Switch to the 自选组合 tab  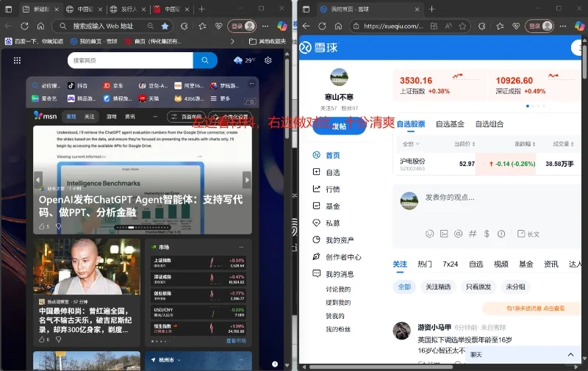click(x=490, y=124)
